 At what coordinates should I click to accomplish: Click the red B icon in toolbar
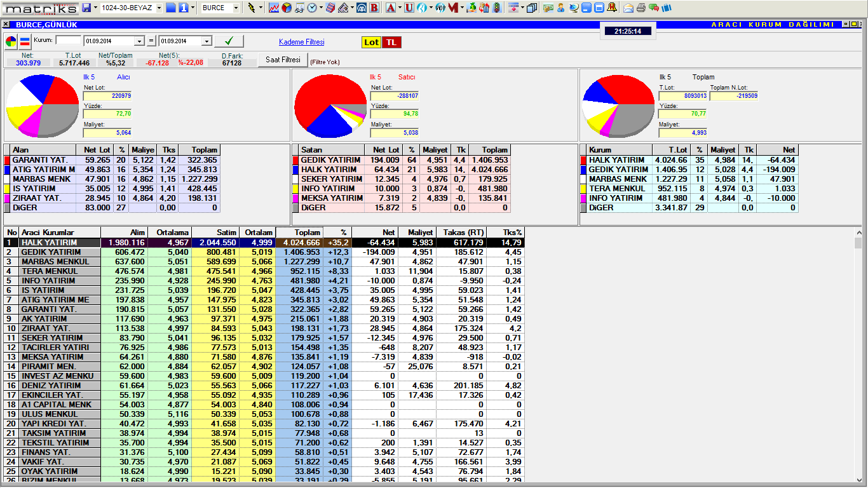click(374, 8)
